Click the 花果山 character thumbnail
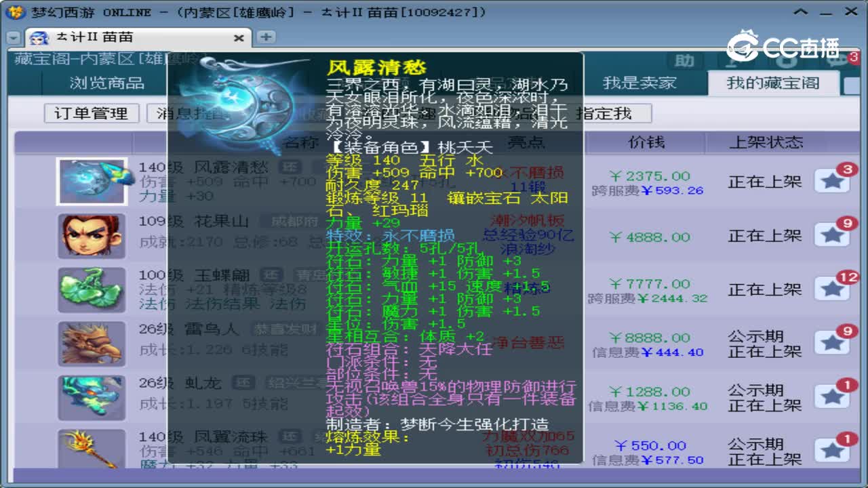The image size is (868, 488). coord(92,234)
